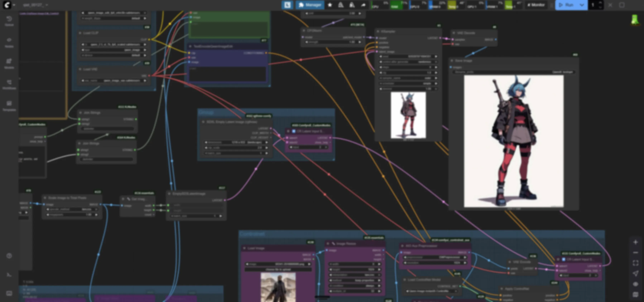The width and height of the screenshot is (644, 302).
Task: Select the qwe_00127 workflow tab
Action: [x=33, y=5]
